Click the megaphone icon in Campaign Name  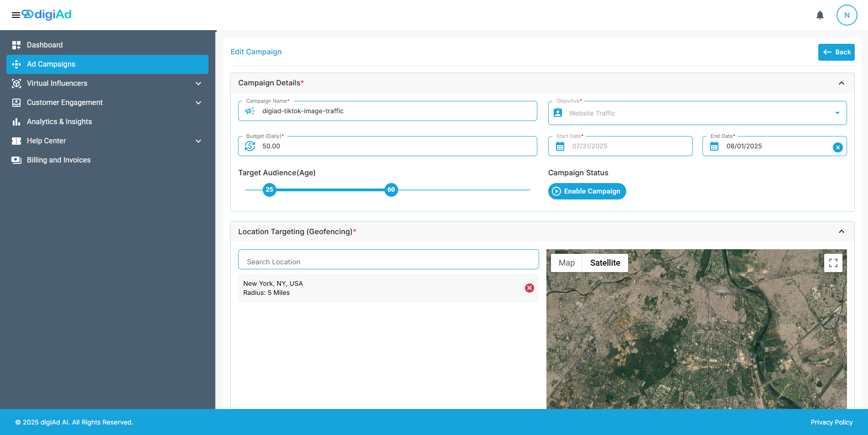pyautogui.click(x=250, y=111)
